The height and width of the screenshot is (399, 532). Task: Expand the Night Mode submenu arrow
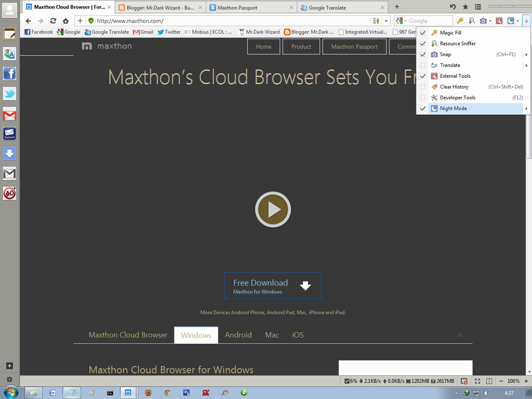tap(526, 108)
